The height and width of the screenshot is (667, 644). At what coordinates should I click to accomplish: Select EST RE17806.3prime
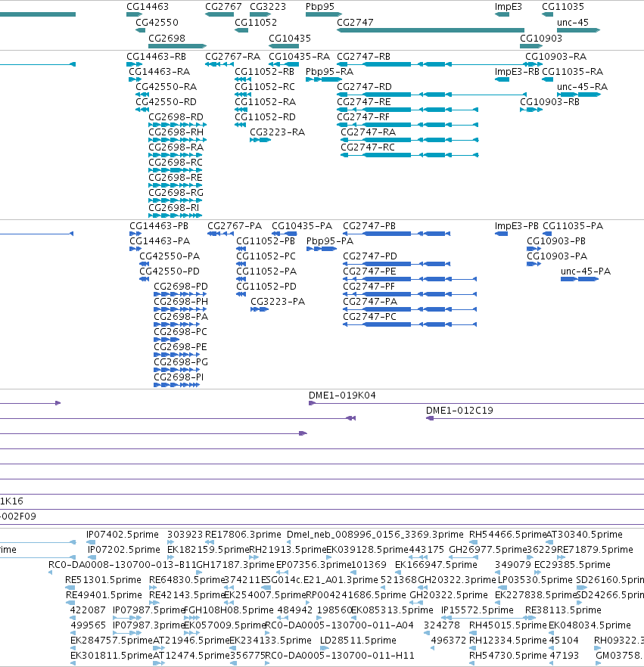243,535
